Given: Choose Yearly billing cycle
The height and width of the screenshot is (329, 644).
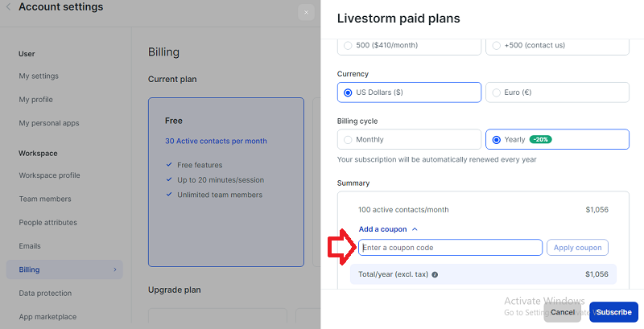Looking at the screenshot, I should [x=557, y=139].
